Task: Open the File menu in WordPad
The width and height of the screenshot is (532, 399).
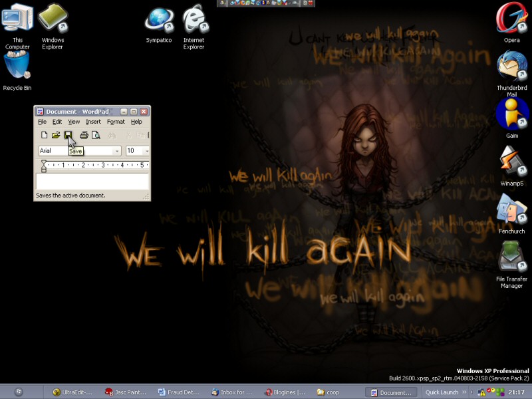Action: click(42, 122)
